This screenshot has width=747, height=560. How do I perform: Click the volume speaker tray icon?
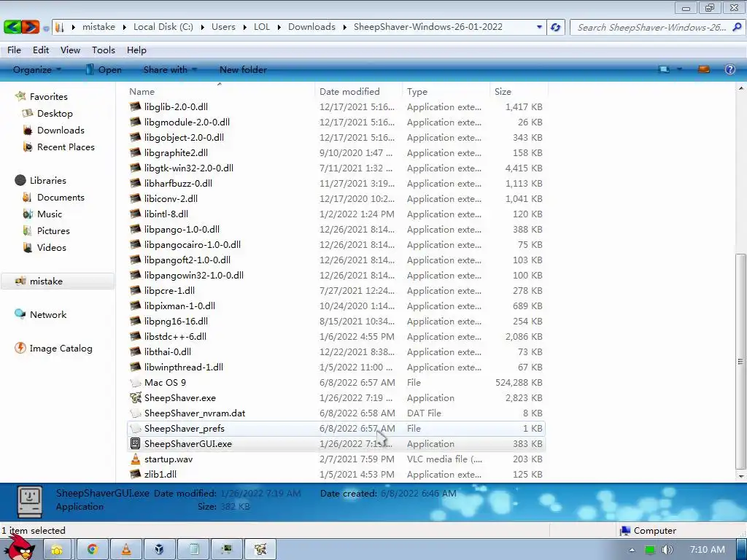667,550
